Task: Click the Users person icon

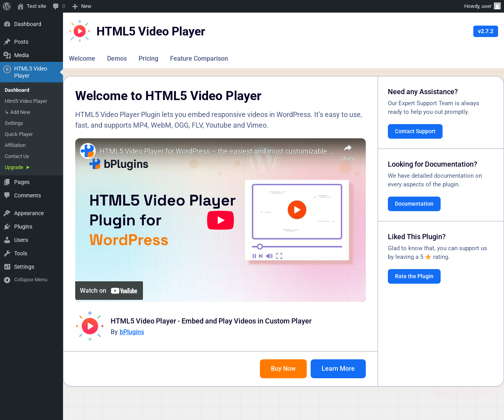Action: pyautogui.click(x=7, y=240)
